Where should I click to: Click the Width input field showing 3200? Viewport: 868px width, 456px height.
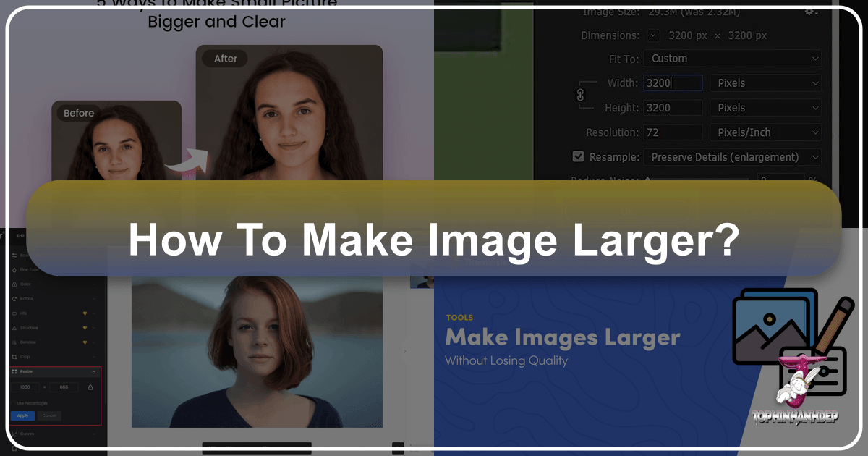point(672,83)
